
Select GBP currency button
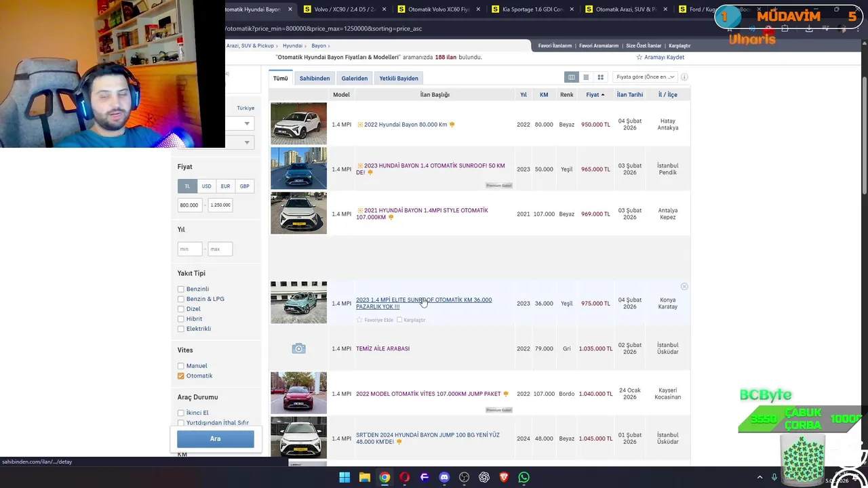pos(244,186)
